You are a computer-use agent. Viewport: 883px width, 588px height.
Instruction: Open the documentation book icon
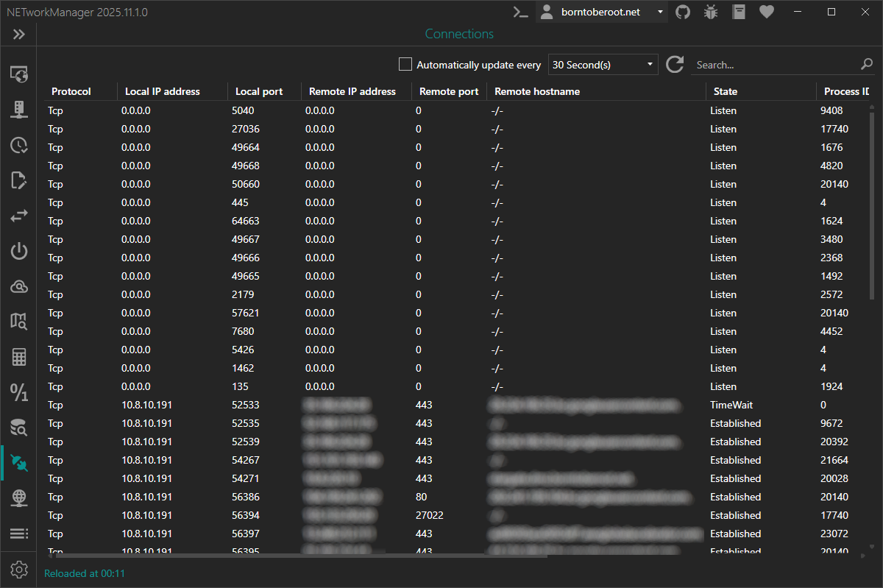coord(739,12)
